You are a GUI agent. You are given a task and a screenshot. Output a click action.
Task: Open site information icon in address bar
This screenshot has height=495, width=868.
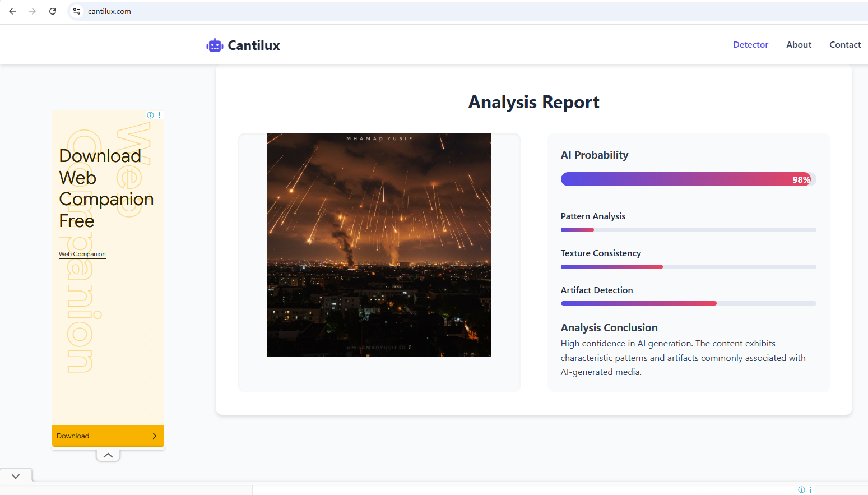click(x=77, y=11)
